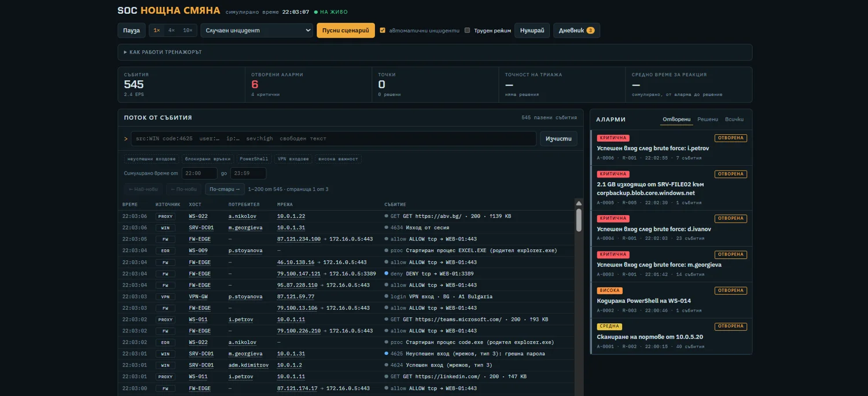Image resolution: width=868 pixels, height=396 pixels.
Task: Switch to the Решени alarms tab
Action: [708, 120]
